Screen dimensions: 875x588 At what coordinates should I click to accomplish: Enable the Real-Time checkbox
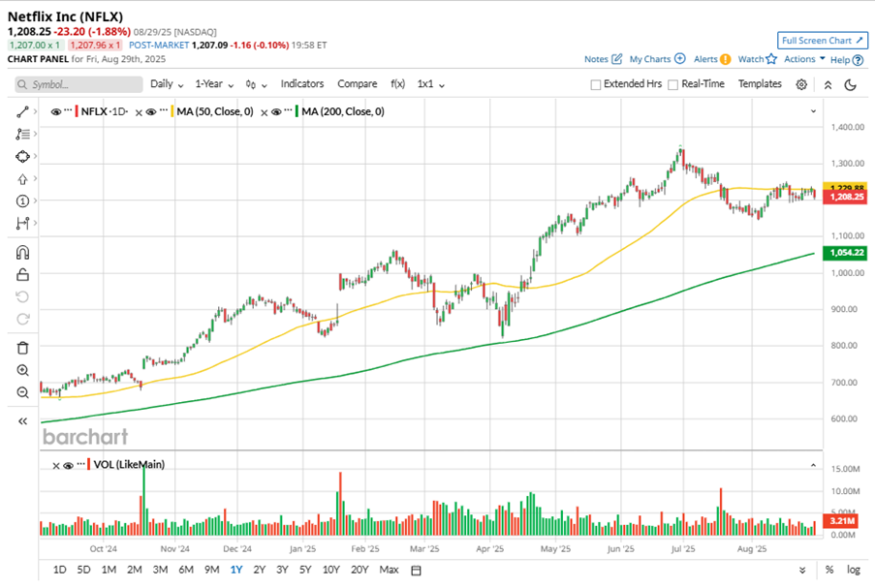673,85
